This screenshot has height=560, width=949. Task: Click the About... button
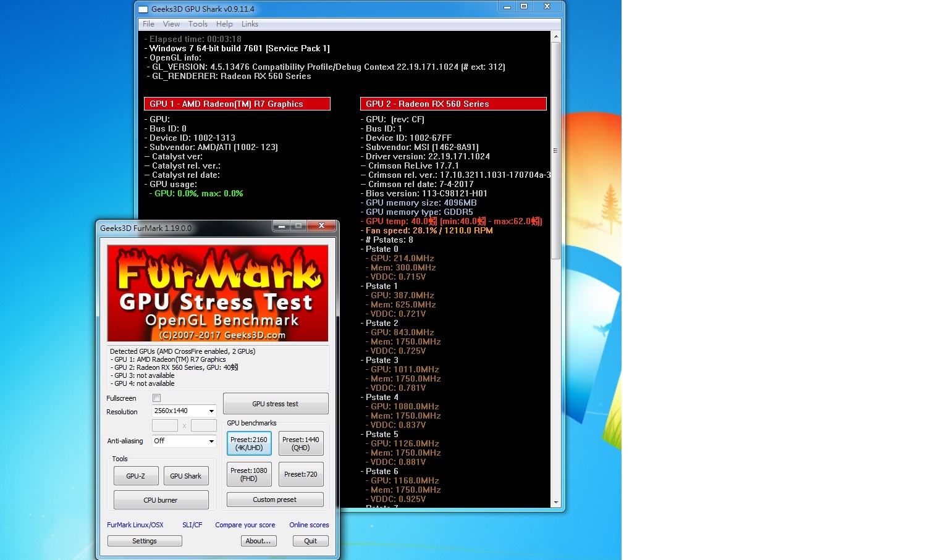[x=258, y=541]
